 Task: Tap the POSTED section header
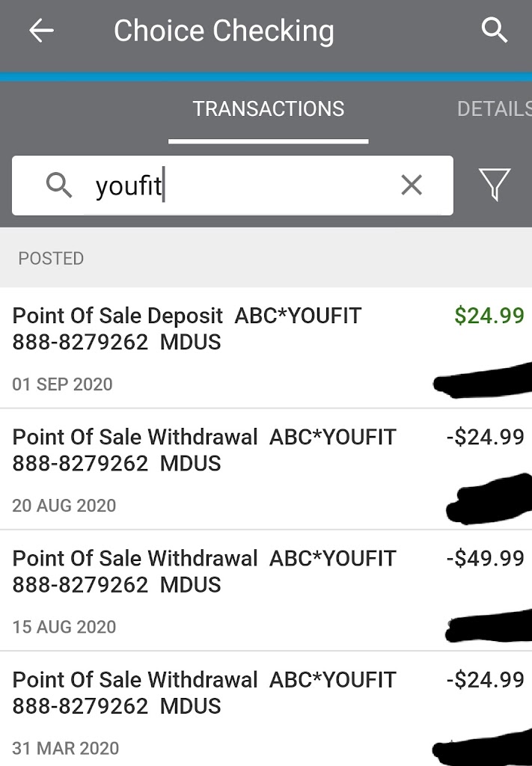point(51,259)
